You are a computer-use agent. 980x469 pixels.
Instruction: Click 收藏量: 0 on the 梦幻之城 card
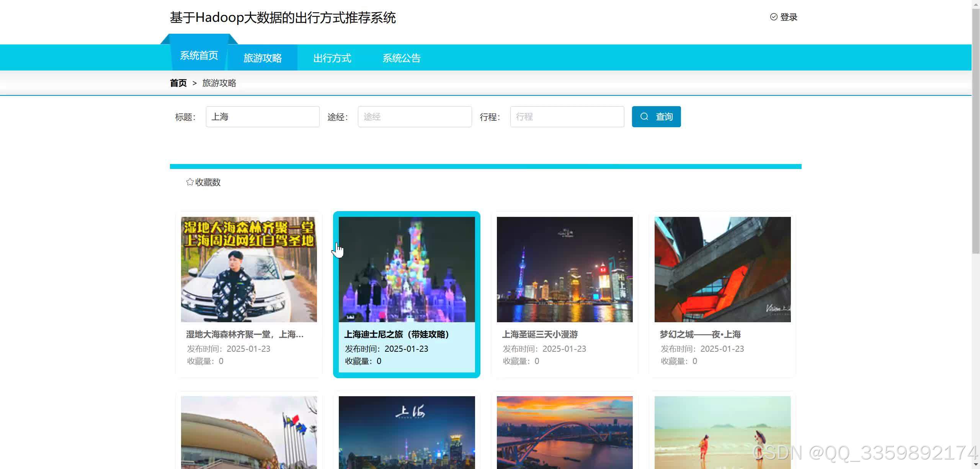click(679, 361)
